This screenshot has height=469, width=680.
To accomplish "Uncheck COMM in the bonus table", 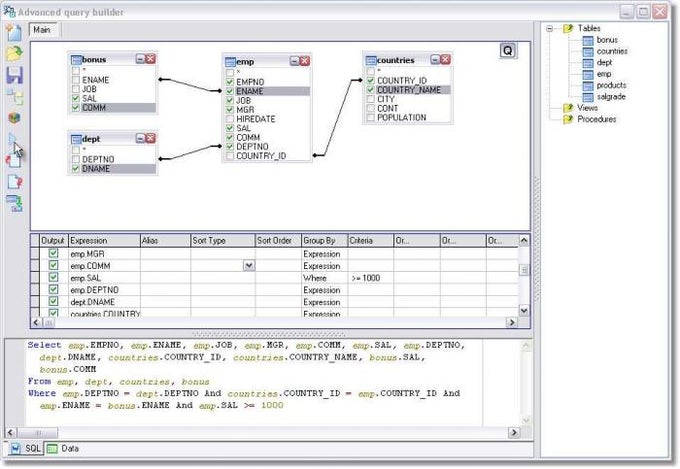I will (76, 108).
